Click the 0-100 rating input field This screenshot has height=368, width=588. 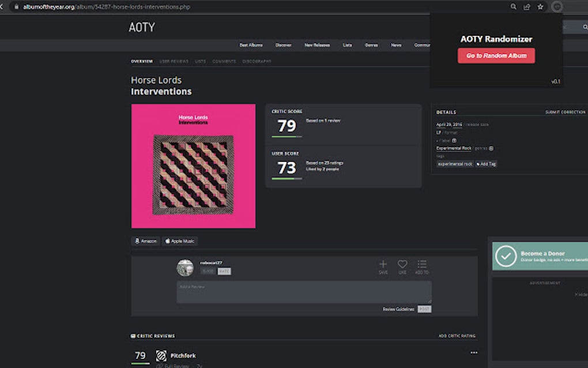208,271
